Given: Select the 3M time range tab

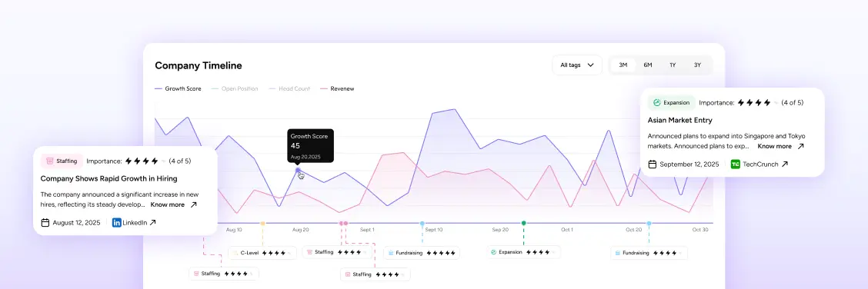Looking at the screenshot, I should 623,65.
